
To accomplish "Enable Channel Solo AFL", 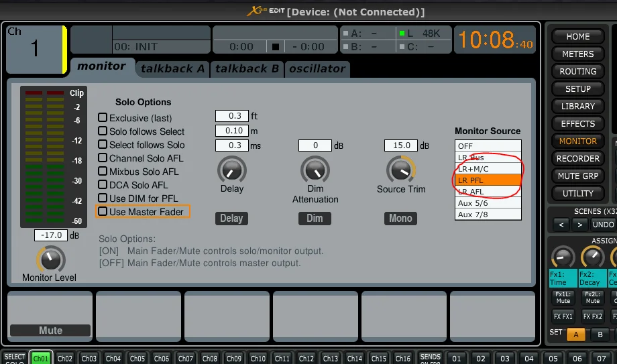I will (x=103, y=158).
